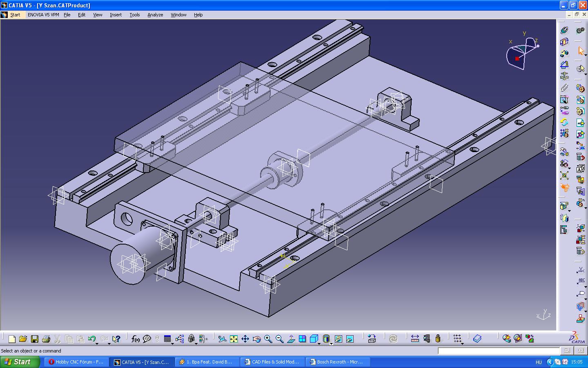Switch to Hobby CNC Fórum taskbar window
588x368 pixels.
tap(76, 362)
